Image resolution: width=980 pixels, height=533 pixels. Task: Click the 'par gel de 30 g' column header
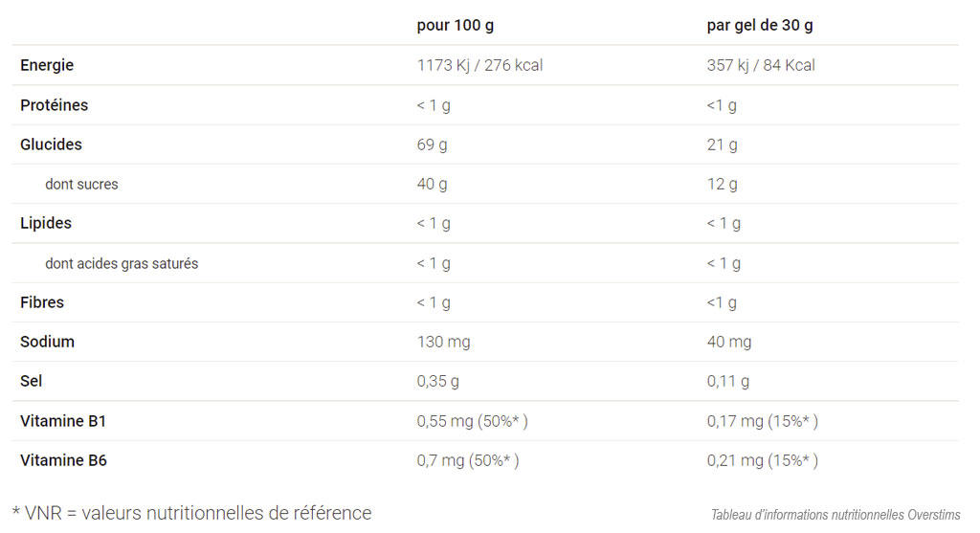tap(759, 26)
